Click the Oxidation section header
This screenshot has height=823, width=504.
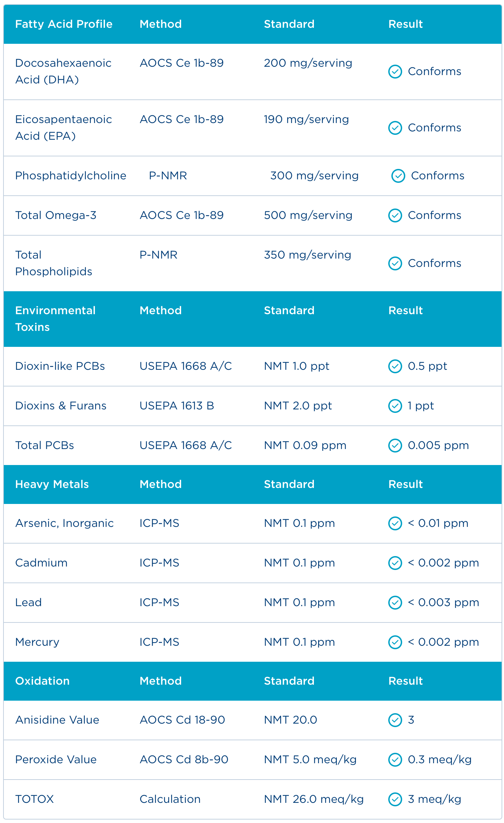[42, 681]
